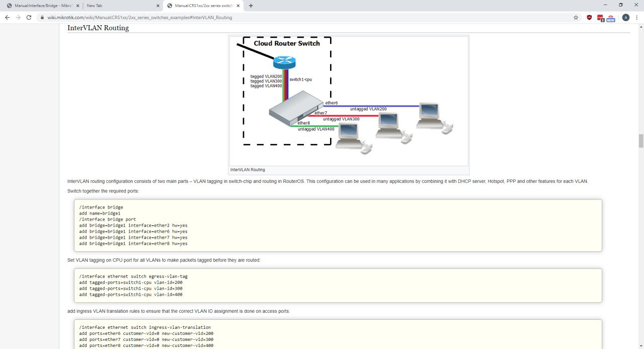Click the '/interface bridge' code line

[x=101, y=207]
